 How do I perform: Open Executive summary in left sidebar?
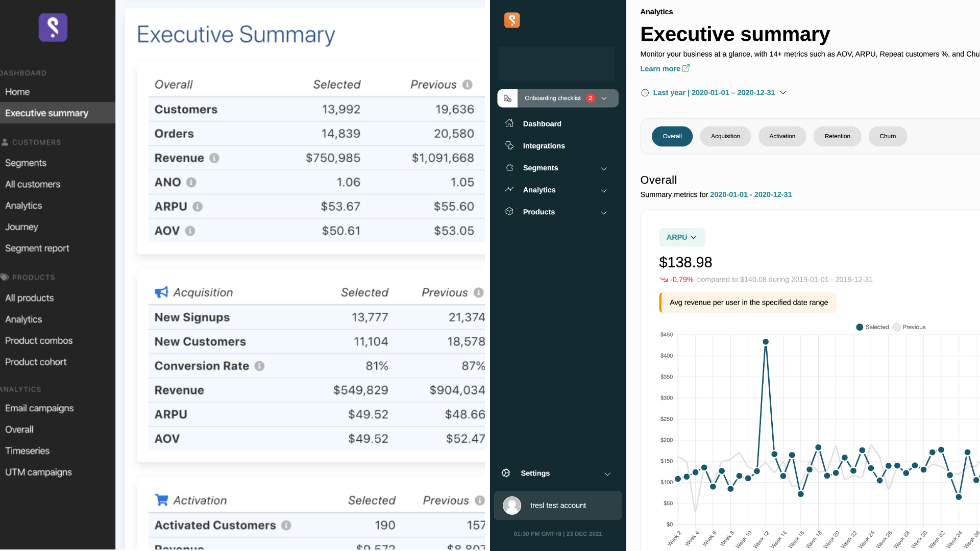coord(47,113)
